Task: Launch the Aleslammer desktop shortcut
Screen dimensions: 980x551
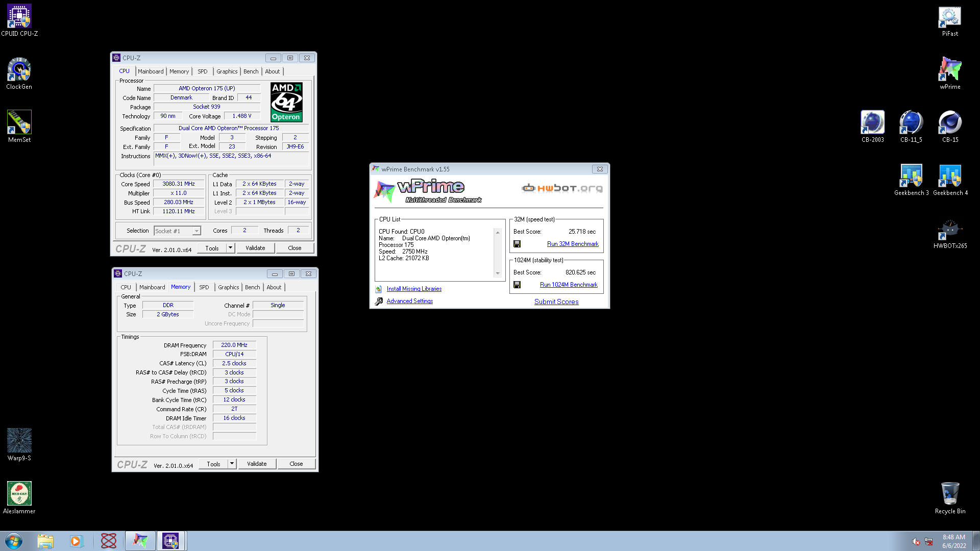Action: click(x=19, y=498)
